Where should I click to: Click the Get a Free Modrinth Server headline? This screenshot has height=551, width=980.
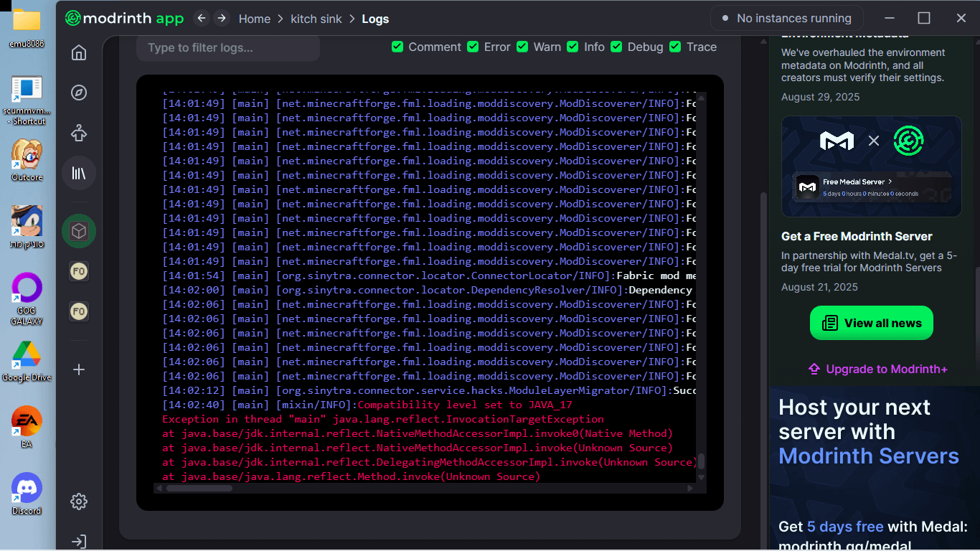857,236
